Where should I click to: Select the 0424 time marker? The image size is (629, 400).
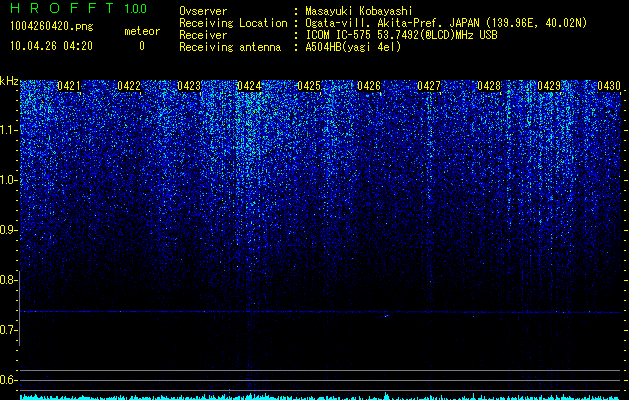pyautogui.click(x=249, y=86)
